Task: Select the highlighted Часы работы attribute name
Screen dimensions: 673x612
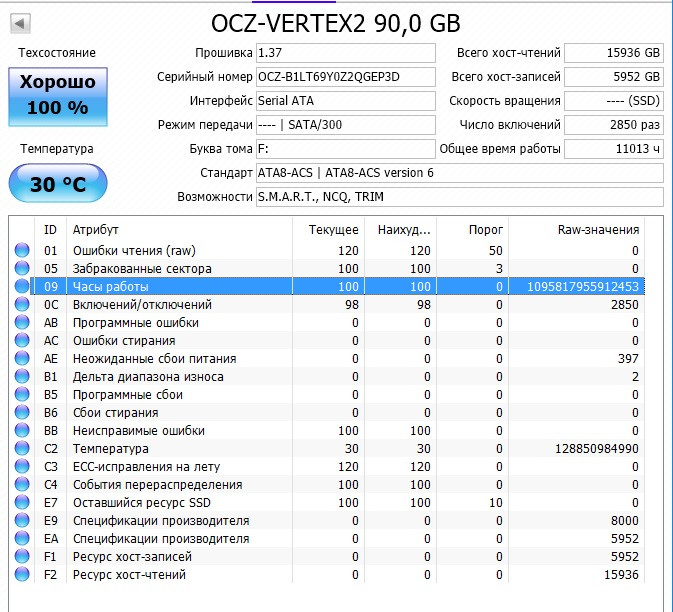Action: tap(111, 287)
